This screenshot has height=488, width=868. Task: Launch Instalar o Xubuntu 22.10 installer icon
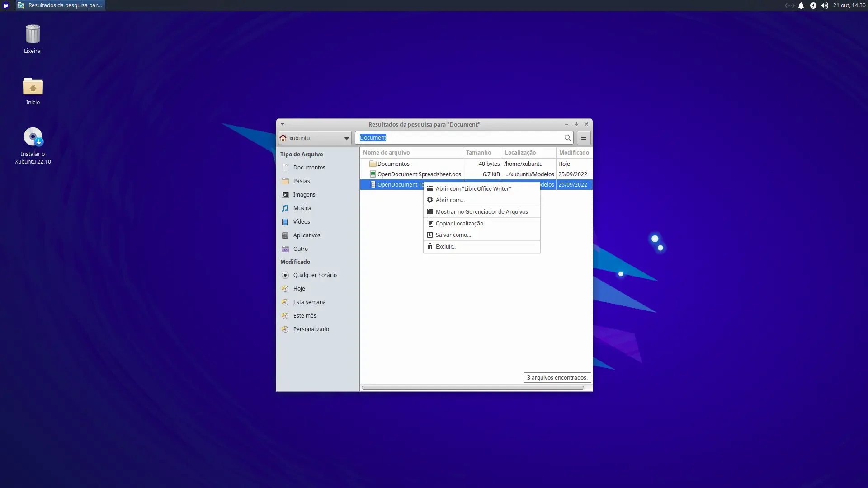coord(33,137)
